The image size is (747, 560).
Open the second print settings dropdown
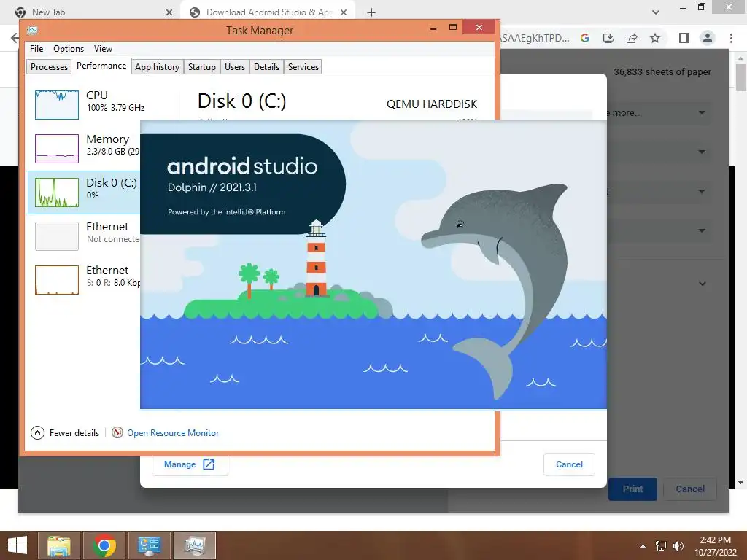659,152
